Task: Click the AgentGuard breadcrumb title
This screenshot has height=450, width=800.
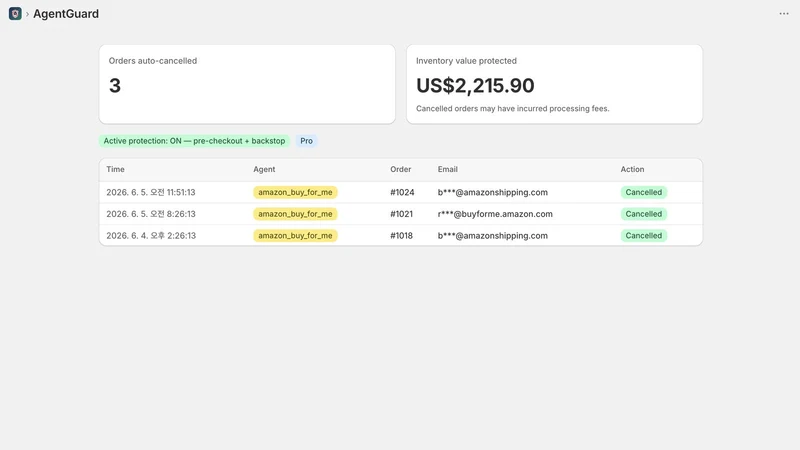Action: 66,14
